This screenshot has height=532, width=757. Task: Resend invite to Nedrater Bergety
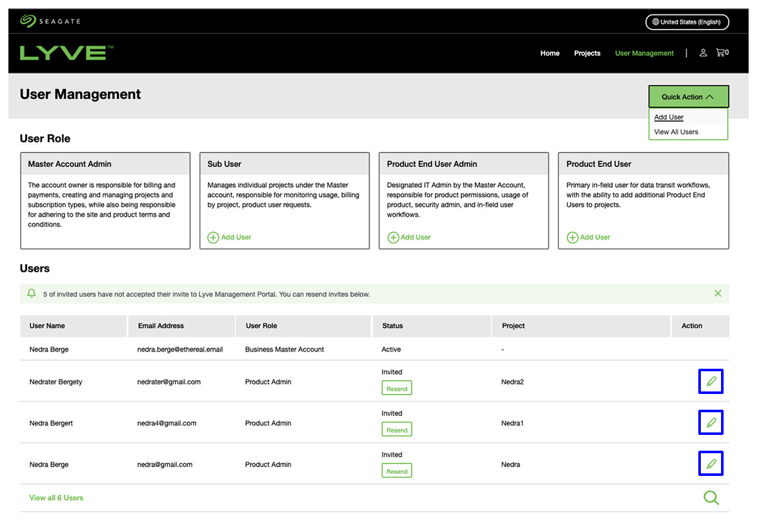point(397,388)
